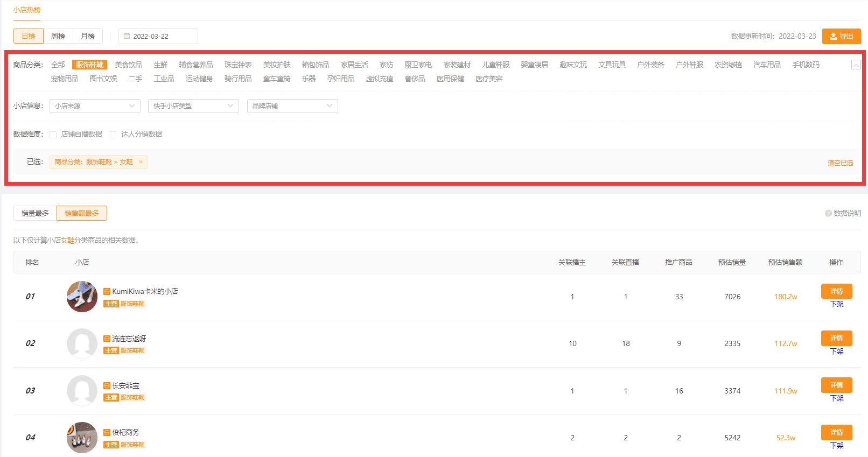Select the 手机数码 category filter
868x457 pixels.
[x=806, y=65]
